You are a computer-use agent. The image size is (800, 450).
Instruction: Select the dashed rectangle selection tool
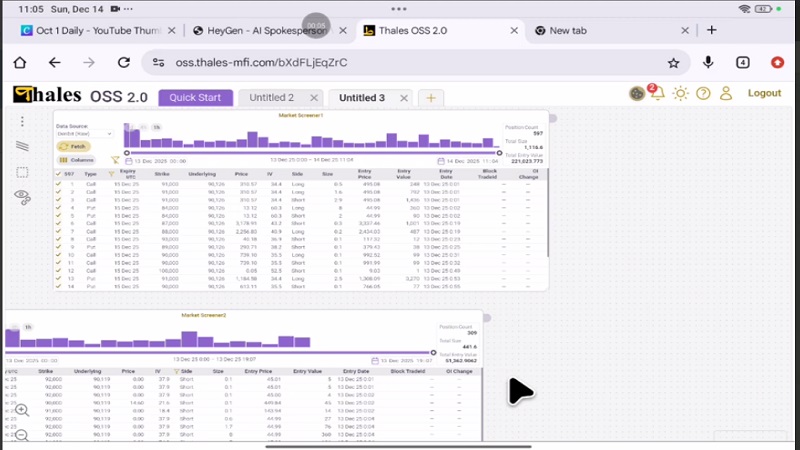[22, 172]
